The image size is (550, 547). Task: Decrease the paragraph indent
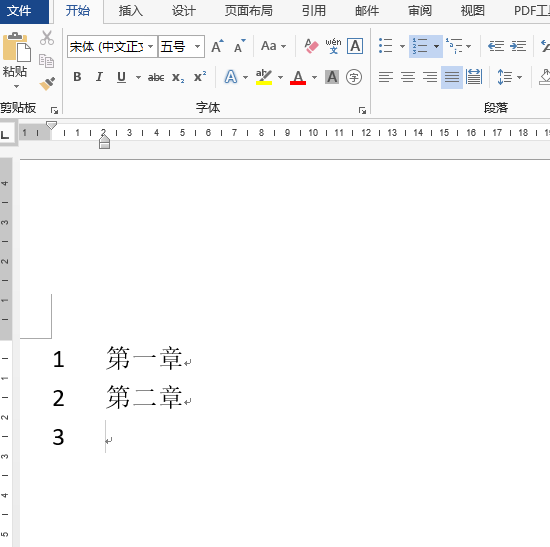click(x=496, y=46)
